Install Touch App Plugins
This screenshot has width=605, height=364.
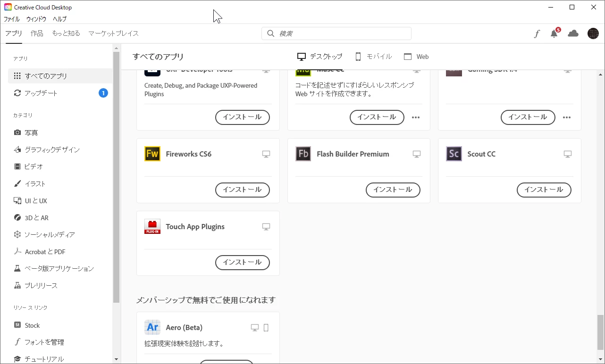(x=243, y=263)
